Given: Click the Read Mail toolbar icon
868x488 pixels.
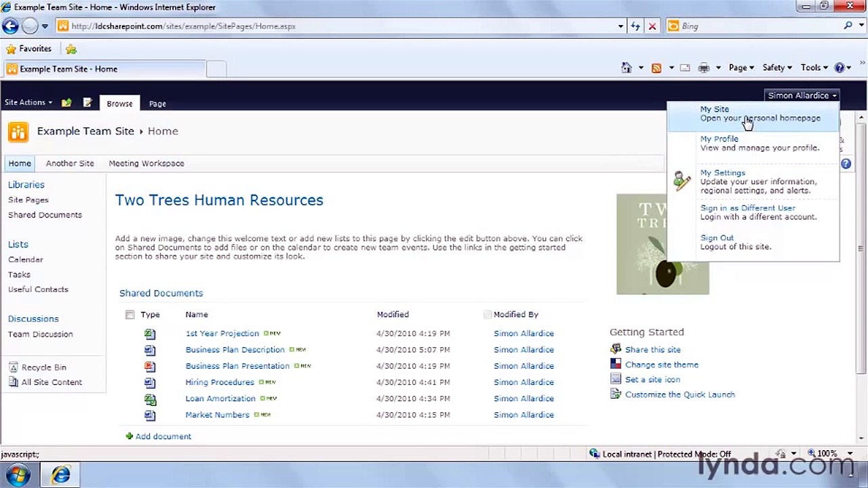Looking at the screenshot, I should [685, 68].
